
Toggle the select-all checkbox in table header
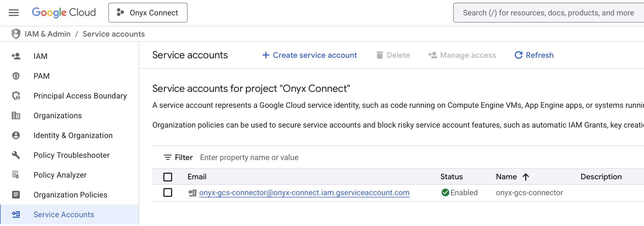click(x=168, y=177)
